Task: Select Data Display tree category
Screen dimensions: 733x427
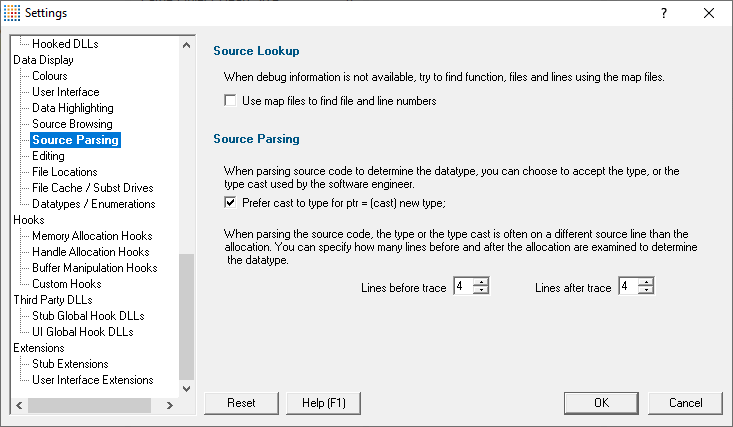Action: [x=43, y=60]
